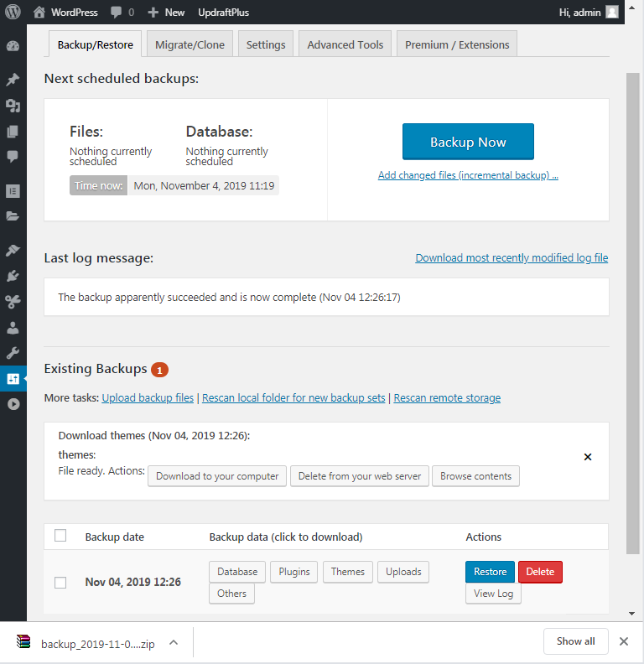Delete the Nov 04 backup
644x664 pixels.
(540, 572)
